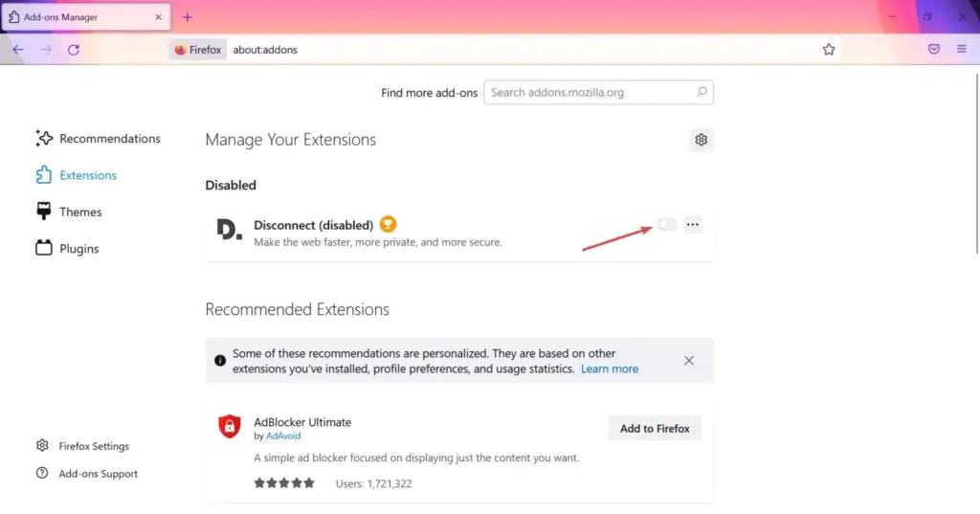Click Add to Firefox for AdBlocker Ultimate
980x514 pixels.
(x=655, y=429)
